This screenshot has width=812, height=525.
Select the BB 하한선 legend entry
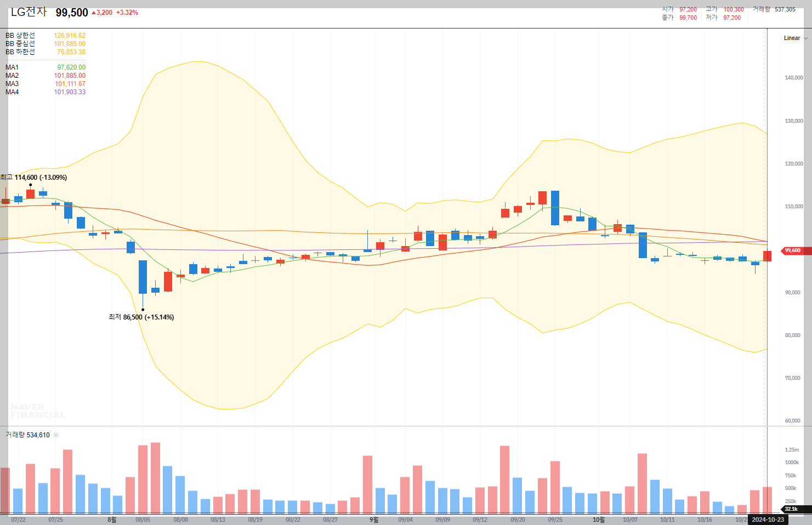click(x=20, y=52)
